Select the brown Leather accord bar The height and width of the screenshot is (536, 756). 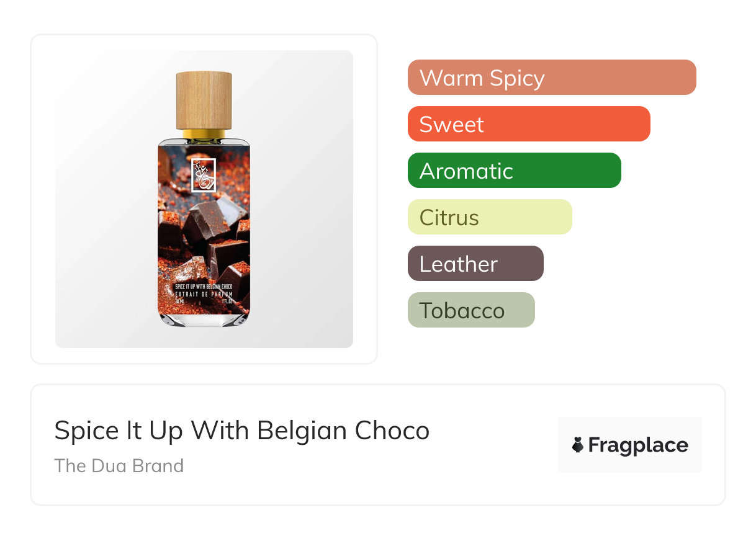coord(475,264)
